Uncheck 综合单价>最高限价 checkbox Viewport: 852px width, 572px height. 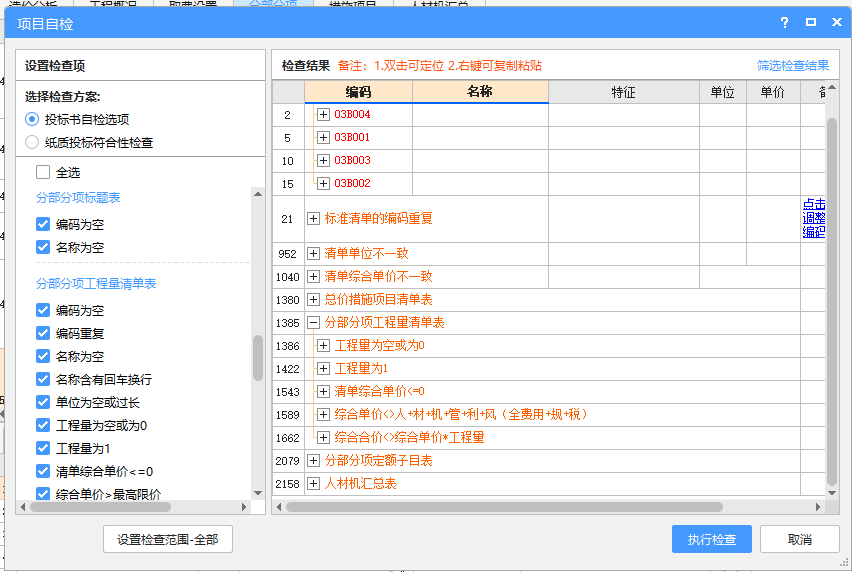(43, 493)
